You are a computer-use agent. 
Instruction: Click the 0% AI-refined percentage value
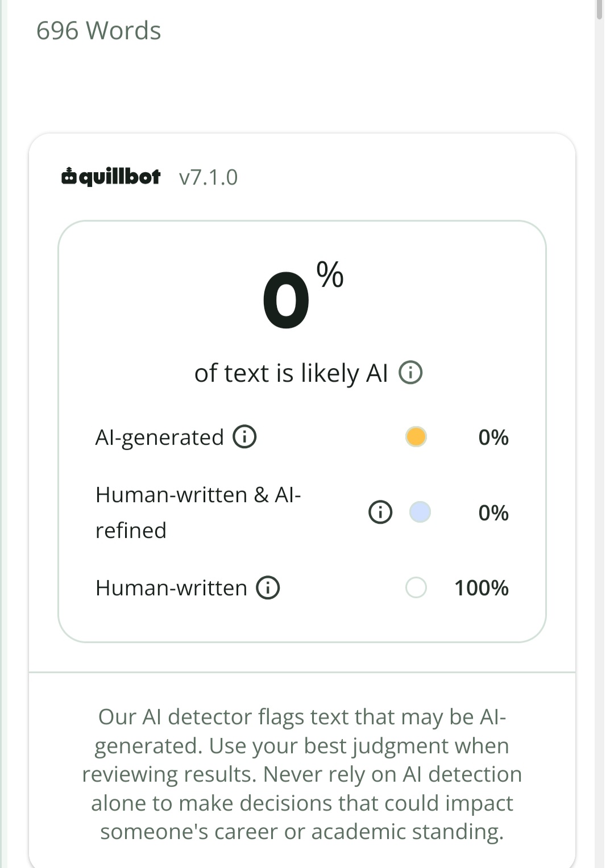pos(493,512)
